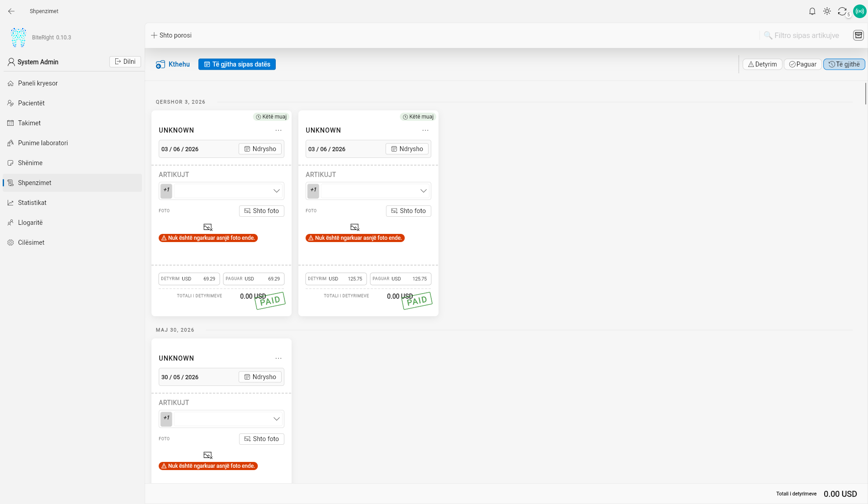Select Të gjithë status filter

tap(844, 64)
